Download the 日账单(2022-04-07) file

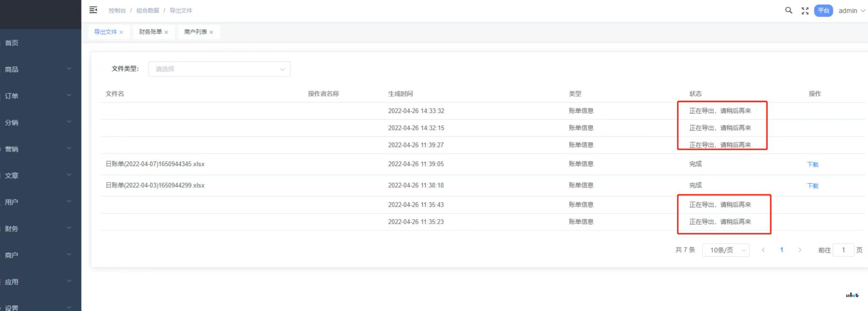(813, 165)
